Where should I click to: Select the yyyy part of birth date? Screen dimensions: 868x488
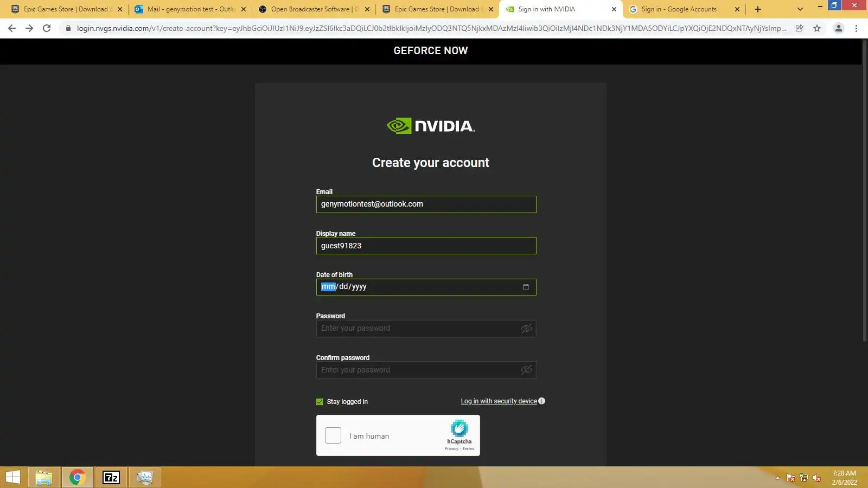click(x=359, y=286)
